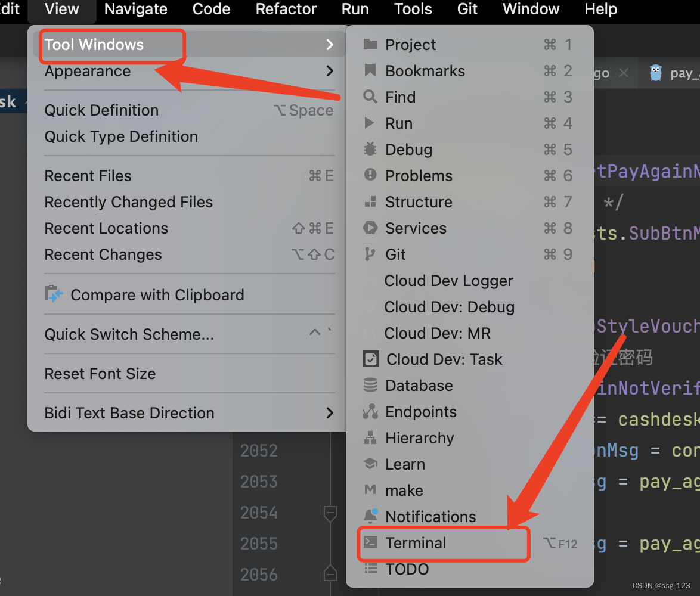700x596 pixels.
Task: Expand Bidi Text Base Direction submenu arrow
Action: point(330,412)
